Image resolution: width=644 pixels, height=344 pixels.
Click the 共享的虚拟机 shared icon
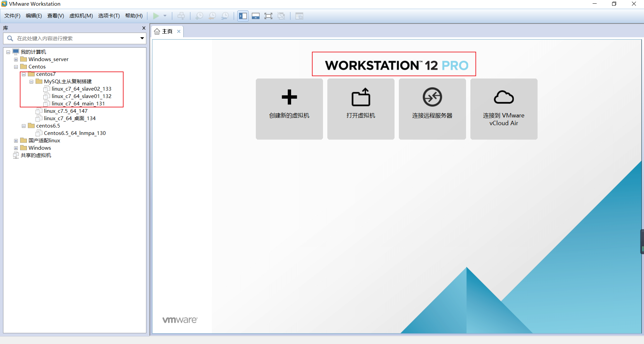click(x=16, y=155)
